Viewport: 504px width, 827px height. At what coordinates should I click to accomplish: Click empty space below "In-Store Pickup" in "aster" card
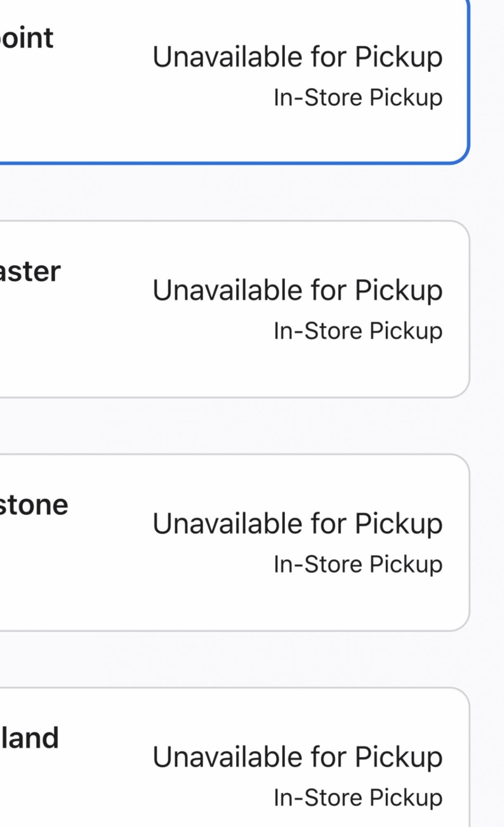358,368
